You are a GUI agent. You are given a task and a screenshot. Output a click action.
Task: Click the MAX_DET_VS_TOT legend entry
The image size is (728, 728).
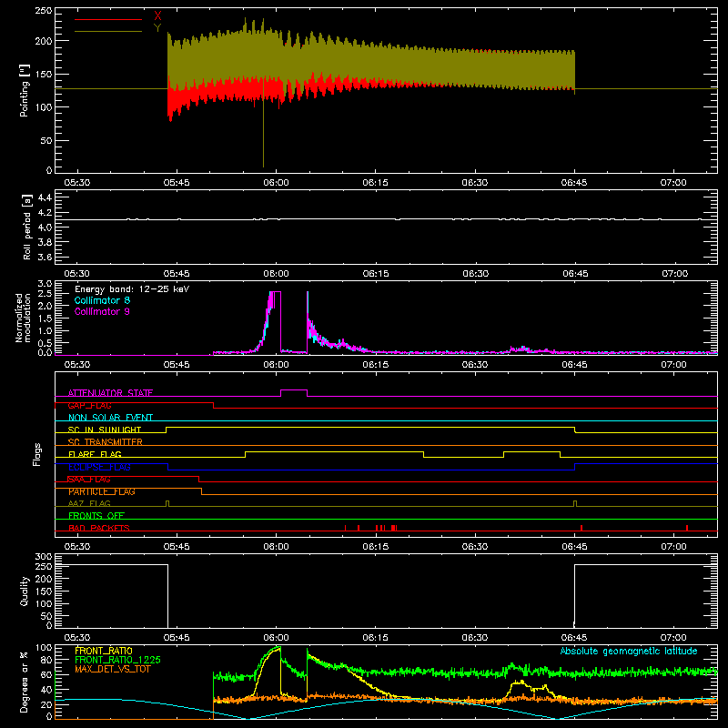click(113, 669)
